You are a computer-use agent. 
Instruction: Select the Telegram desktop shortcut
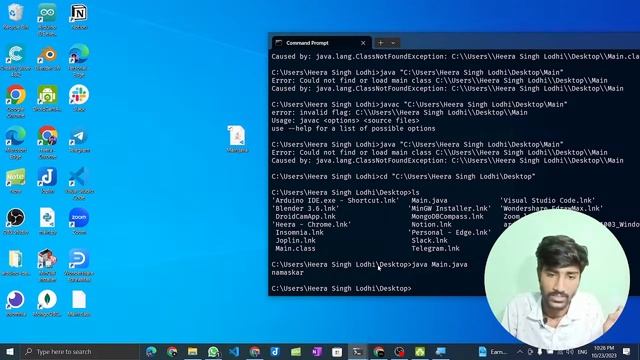pyautogui.click(x=79, y=141)
